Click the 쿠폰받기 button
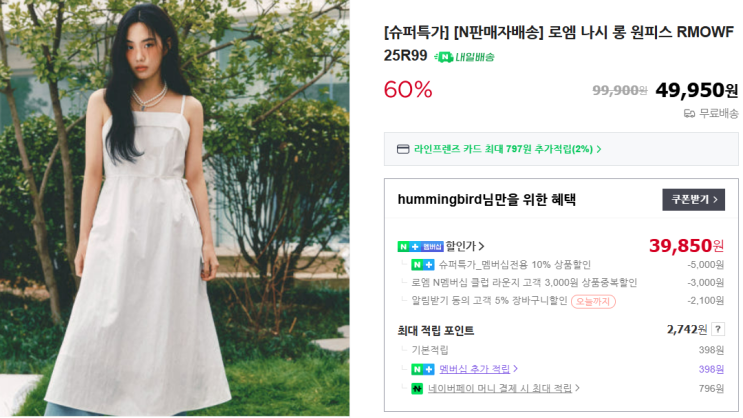 [693, 200]
